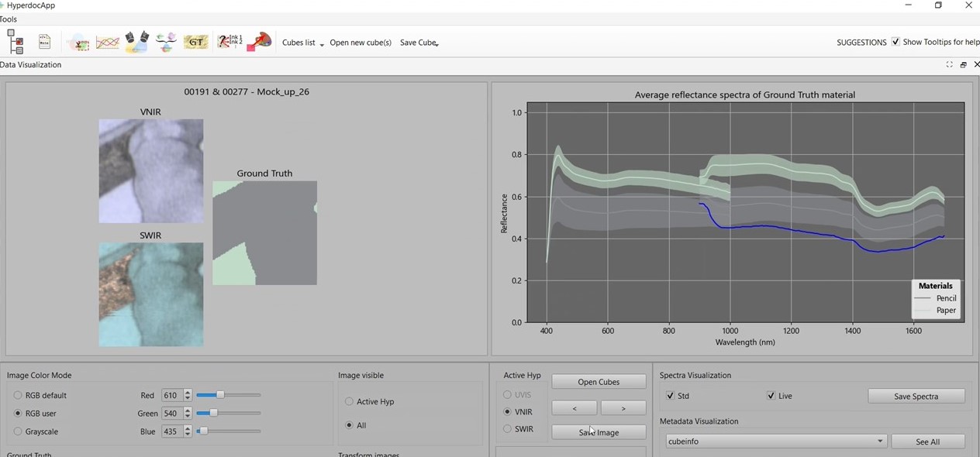Expand the cubeinfo metadata dropdown
The width and height of the screenshot is (980, 457).
click(x=775, y=442)
